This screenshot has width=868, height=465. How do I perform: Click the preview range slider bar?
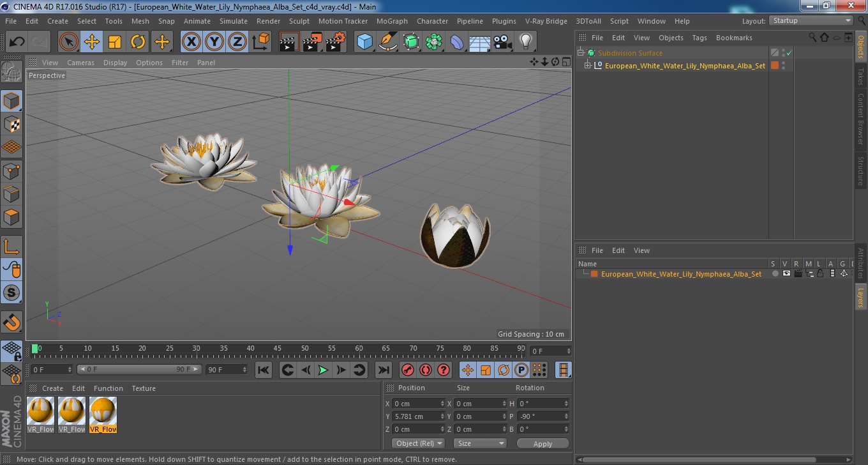(x=139, y=369)
